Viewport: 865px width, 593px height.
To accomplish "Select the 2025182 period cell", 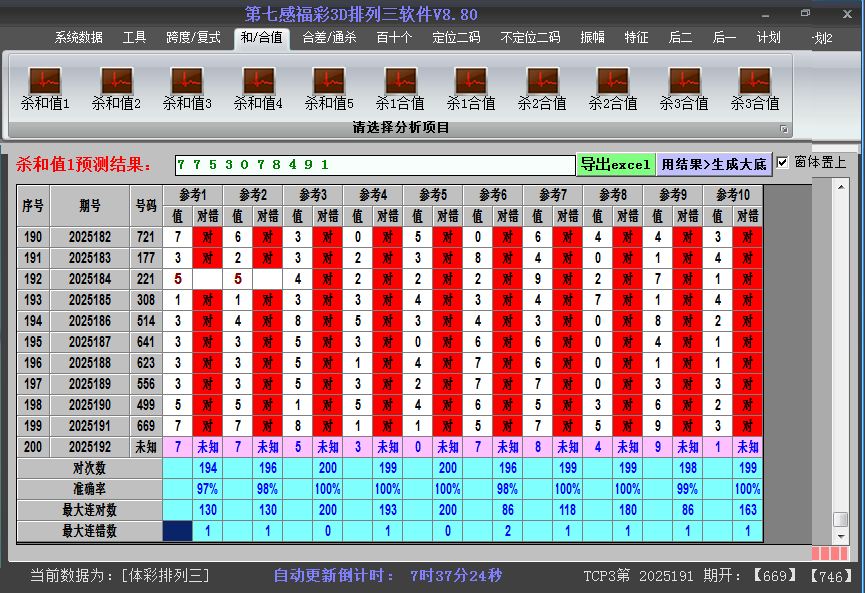I will point(90,237).
